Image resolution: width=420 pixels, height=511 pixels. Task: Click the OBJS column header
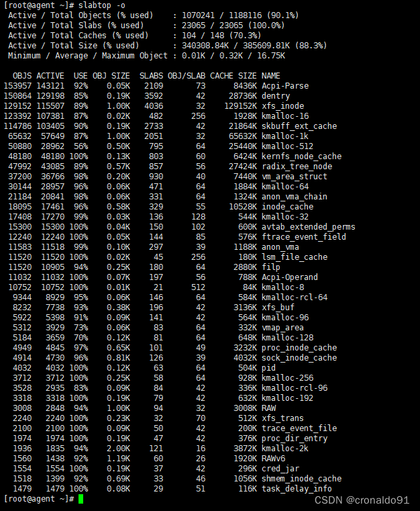click(22, 76)
